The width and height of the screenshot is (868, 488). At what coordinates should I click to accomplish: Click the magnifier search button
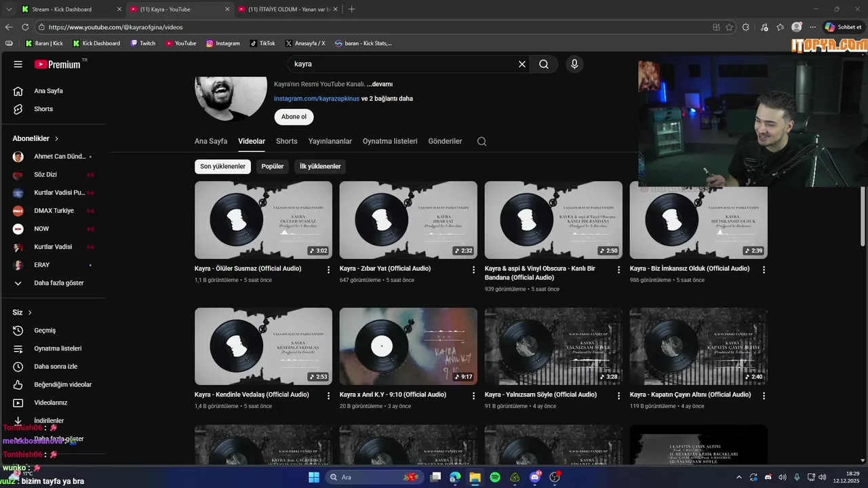click(544, 64)
